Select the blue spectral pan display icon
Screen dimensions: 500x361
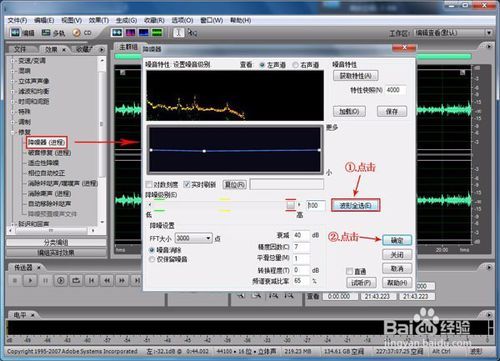144,32
